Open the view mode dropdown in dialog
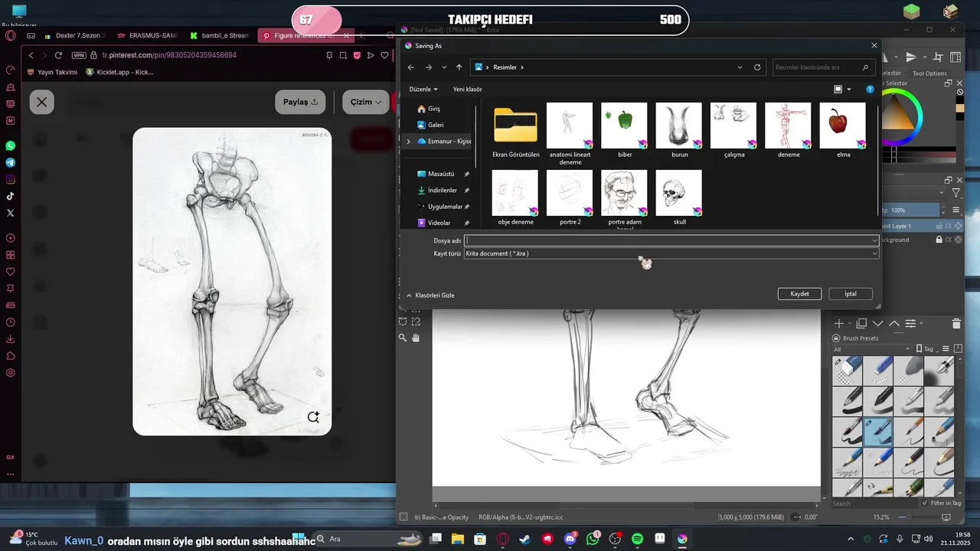The width and height of the screenshot is (980, 551). point(849,90)
